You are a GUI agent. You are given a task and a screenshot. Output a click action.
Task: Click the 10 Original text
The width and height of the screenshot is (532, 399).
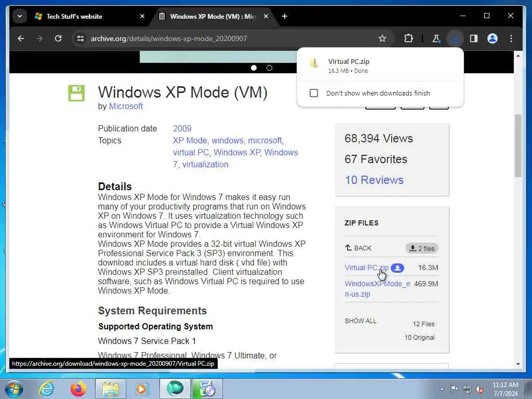(420, 338)
